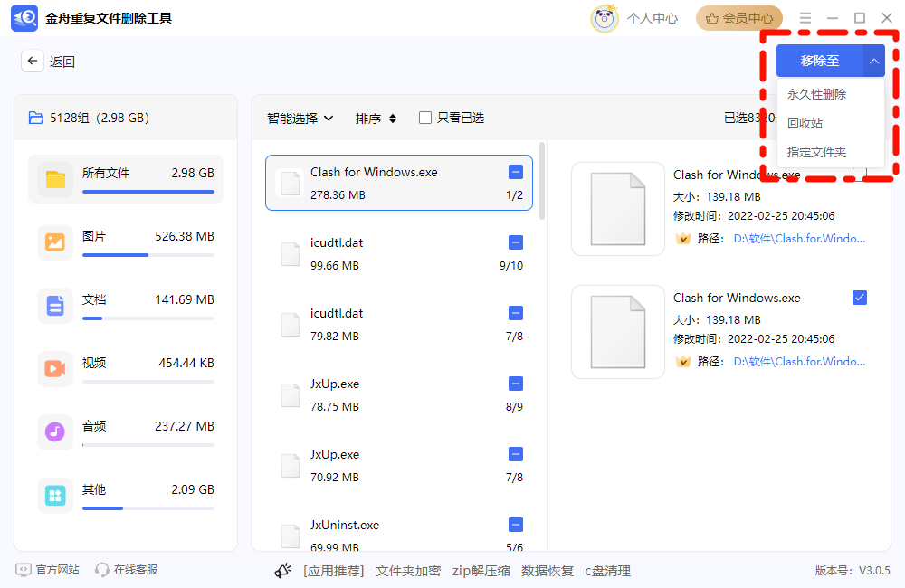Toggle group checkbox for icudtl.dat 79.82 MB

click(516, 313)
